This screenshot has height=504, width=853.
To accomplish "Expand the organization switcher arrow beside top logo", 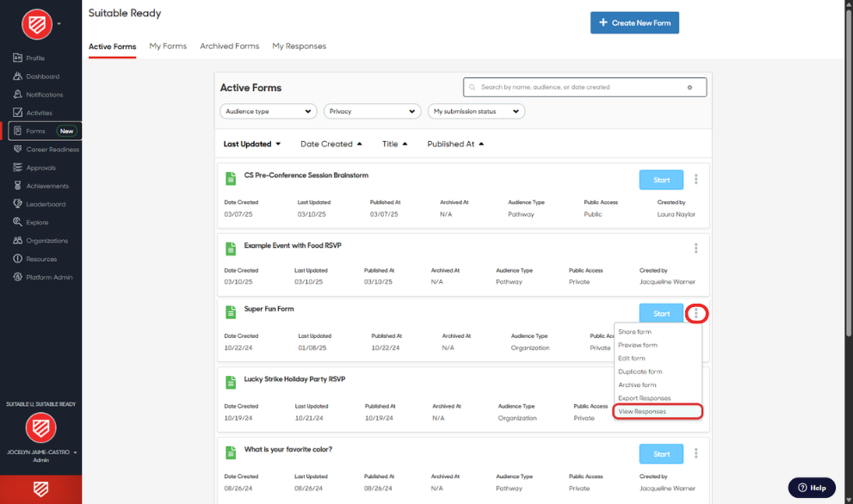I will (59, 24).
